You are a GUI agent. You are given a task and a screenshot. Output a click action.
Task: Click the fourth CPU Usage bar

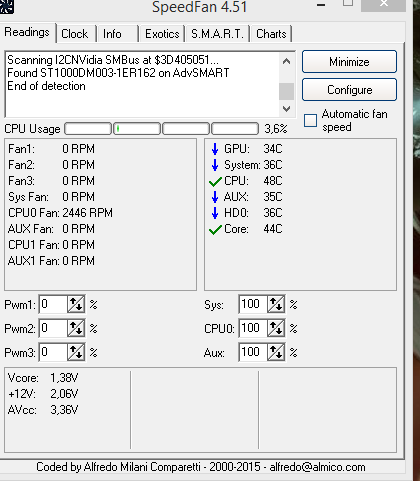(235, 129)
